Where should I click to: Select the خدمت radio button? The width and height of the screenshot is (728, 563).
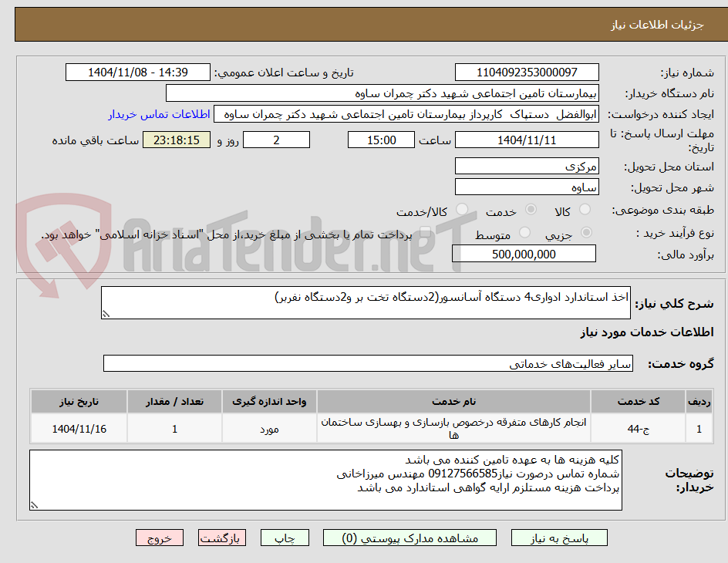[x=531, y=210]
